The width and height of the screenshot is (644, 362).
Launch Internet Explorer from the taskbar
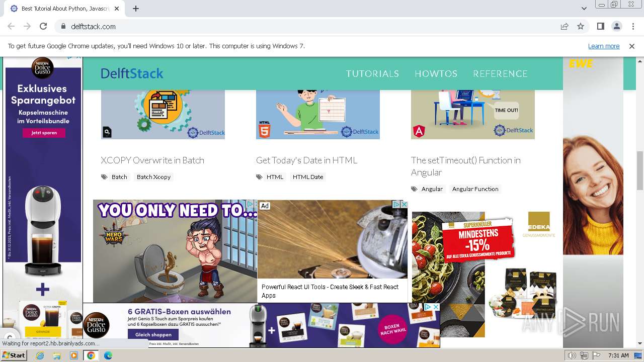click(40, 355)
